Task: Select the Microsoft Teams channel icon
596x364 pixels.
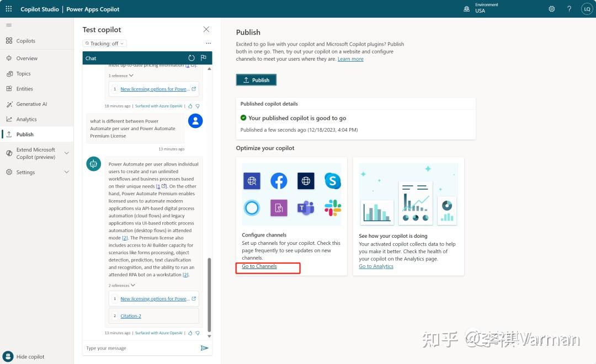Action: click(x=306, y=208)
